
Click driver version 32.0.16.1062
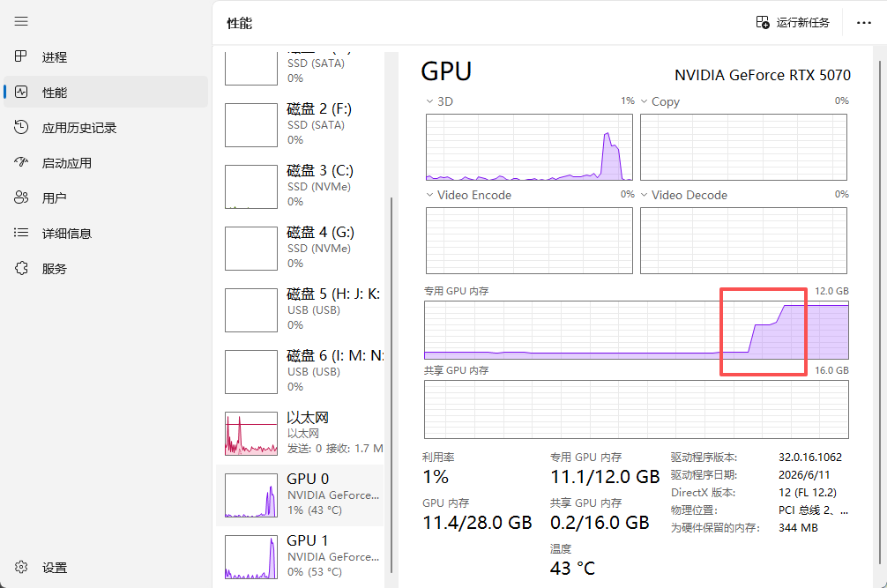(810, 457)
